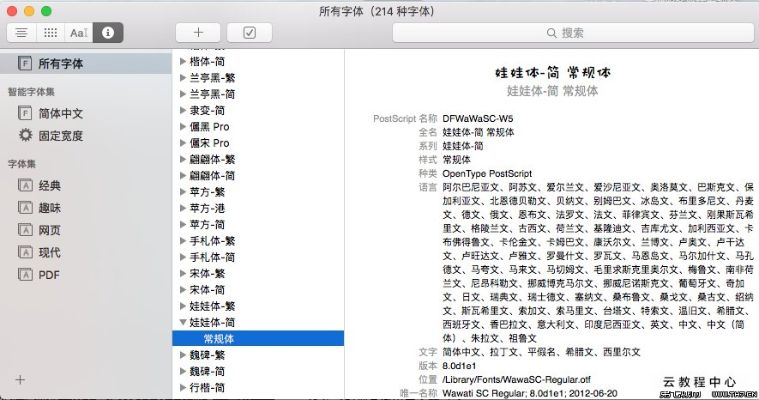Select 所有字体 in the sidebar
Viewport: 759px width, 400px height.
60,63
